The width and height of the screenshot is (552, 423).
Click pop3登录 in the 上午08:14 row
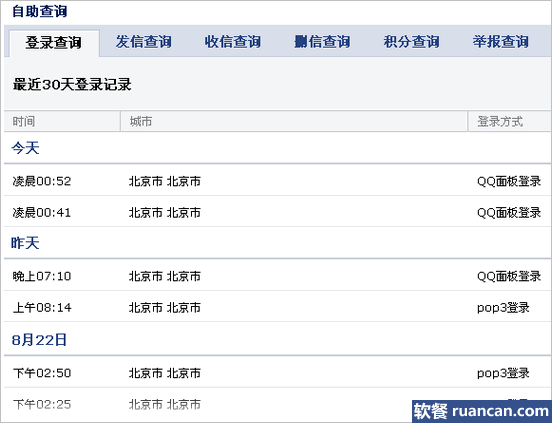pos(503,308)
